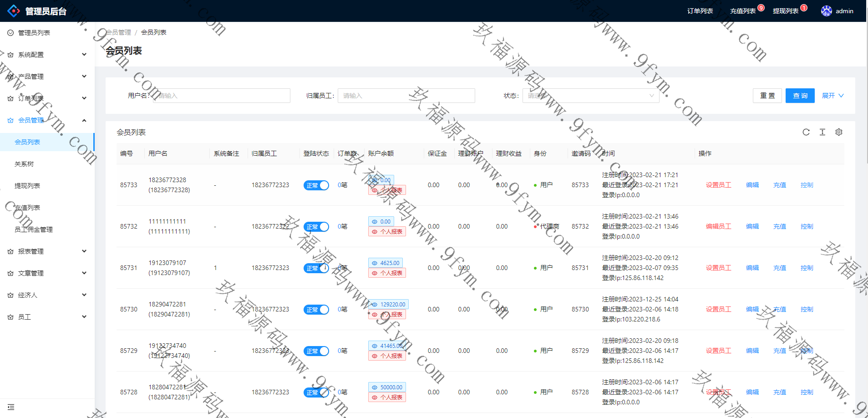The image size is (868, 418).
Task: Click the admin console logo icon
Action: [x=14, y=11]
